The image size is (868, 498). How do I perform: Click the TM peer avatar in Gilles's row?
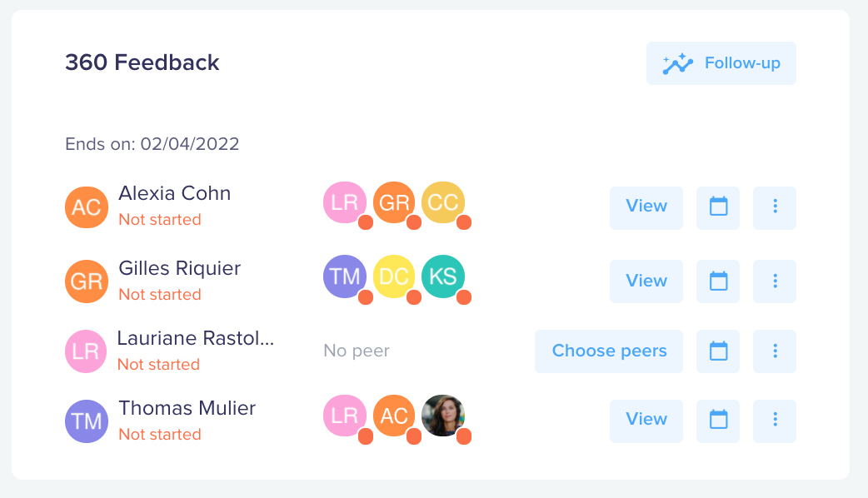pyautogui.click(x=345, y=276)
